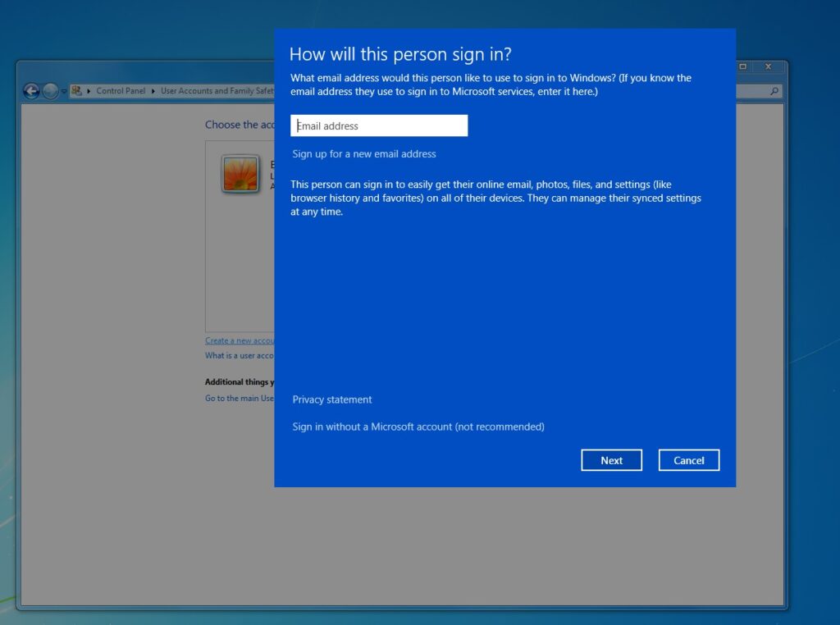Go to Control Panel breadcrumb
Image resolution: width=840 pixels, height=625 pixels.
(x=121, y=91)
